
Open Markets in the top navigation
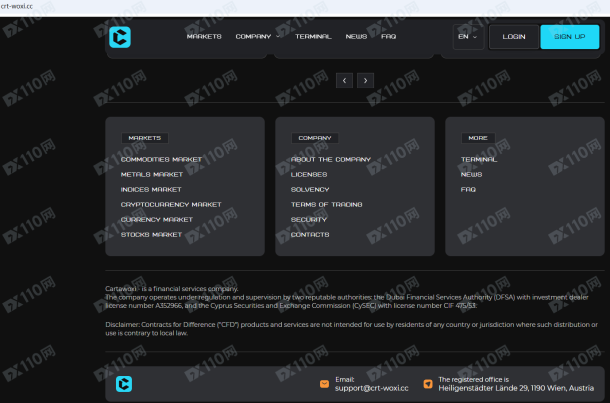point(204,37)
